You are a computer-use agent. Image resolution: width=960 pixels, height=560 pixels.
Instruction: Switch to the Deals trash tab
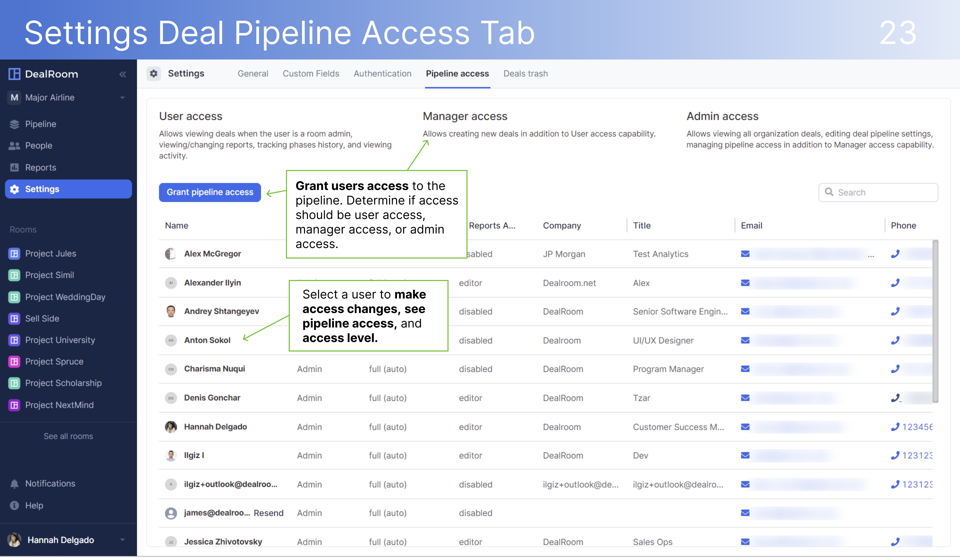tap(525, 73)
